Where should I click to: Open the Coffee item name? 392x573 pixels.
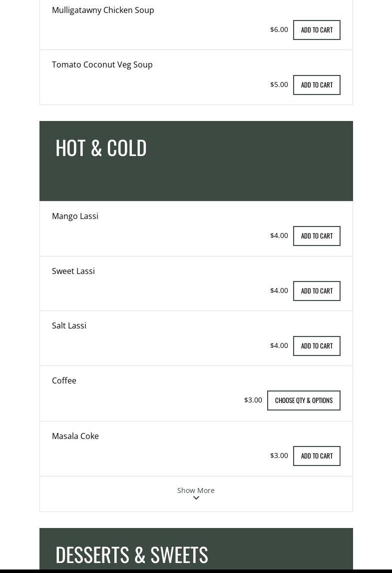[64, 380]
